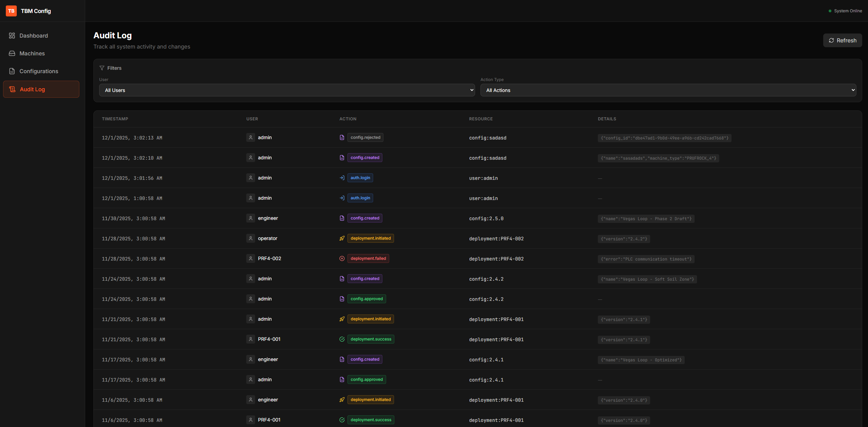Click avatar icon in 11/30/2025 row
Viewport: 868px width, 427px height.
pos(251,218)
